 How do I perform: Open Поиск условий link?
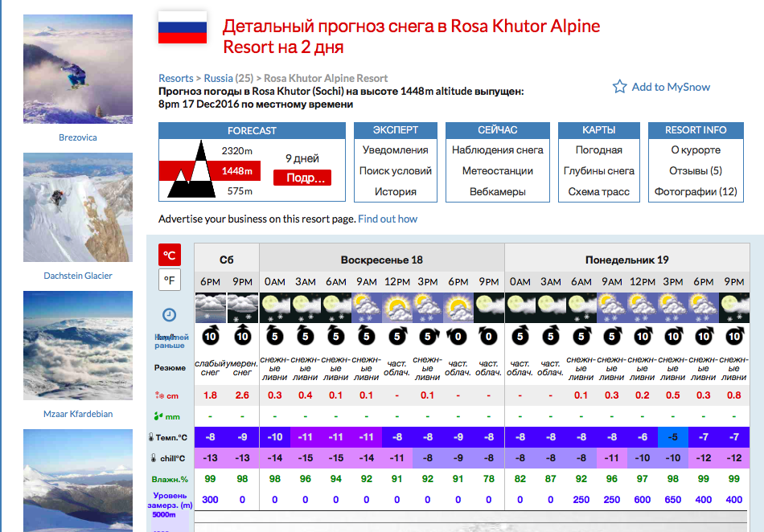click(395, 171)
